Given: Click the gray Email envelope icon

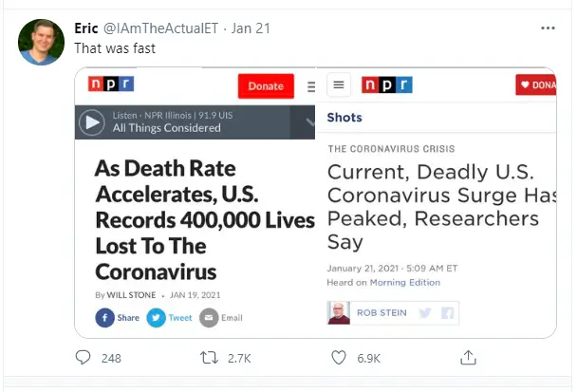Looking at the screenshot, I should coord(209,318).
